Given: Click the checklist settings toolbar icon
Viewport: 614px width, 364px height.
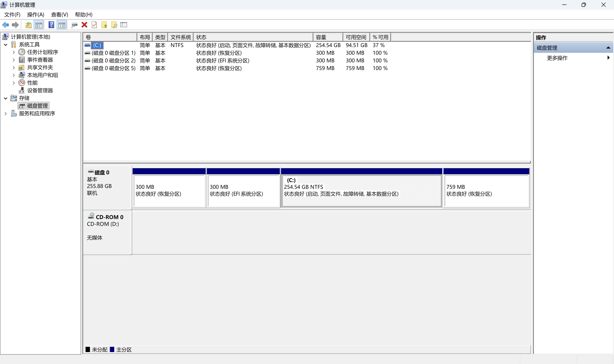Looking at the screenshot, I should pos(124,25).
